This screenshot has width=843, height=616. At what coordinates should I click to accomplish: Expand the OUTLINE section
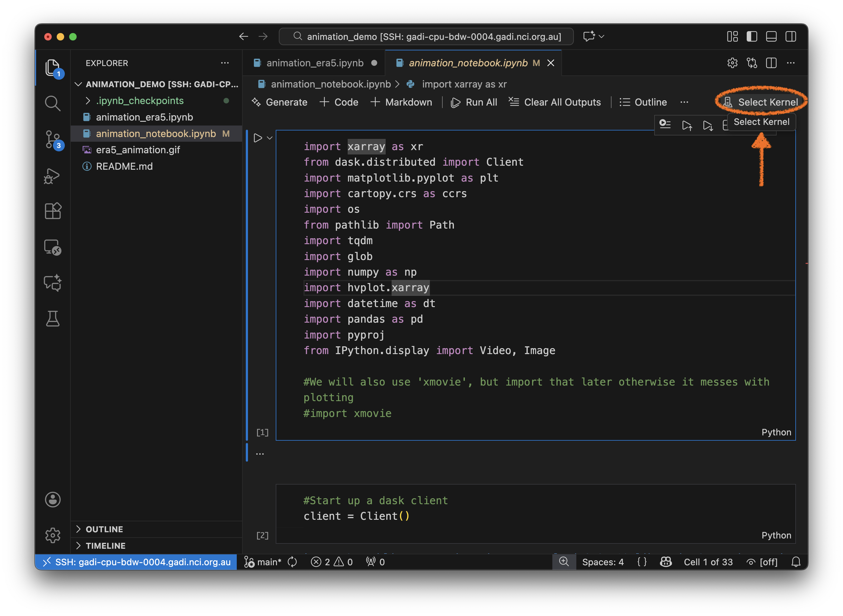coord(104,529)
